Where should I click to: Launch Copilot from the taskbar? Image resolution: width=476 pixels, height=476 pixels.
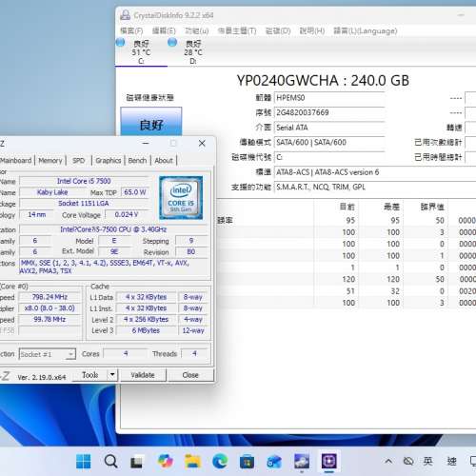(x=165, y=461)
